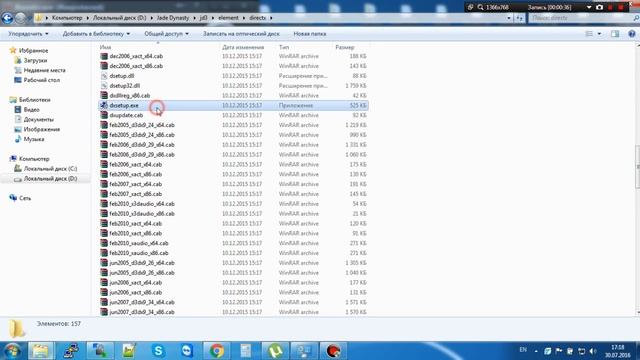Open Добавить в библиотеку dropdown
Viewport: 640px width, 360px height.
96,34
